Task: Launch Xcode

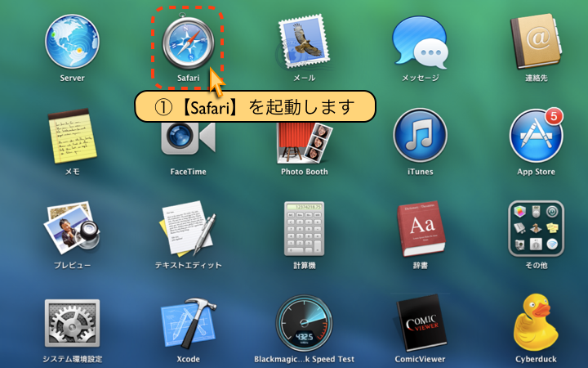Action: pyautogui.click(x=189, y=323)
